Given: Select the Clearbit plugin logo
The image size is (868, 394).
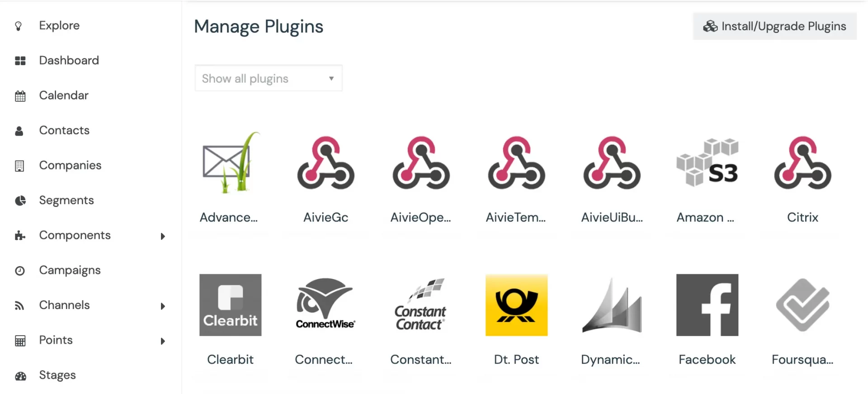Looking at the screenshot, I should [230, 305].
